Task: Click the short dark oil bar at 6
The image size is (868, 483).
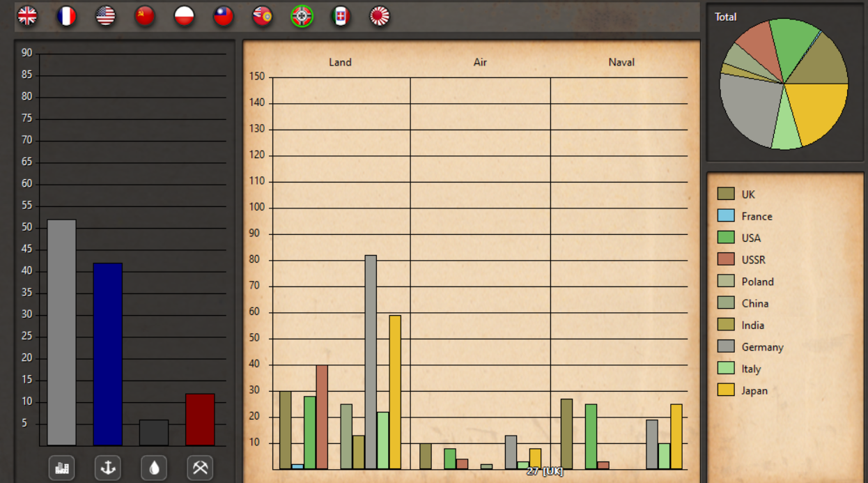Action: (154, 433)
